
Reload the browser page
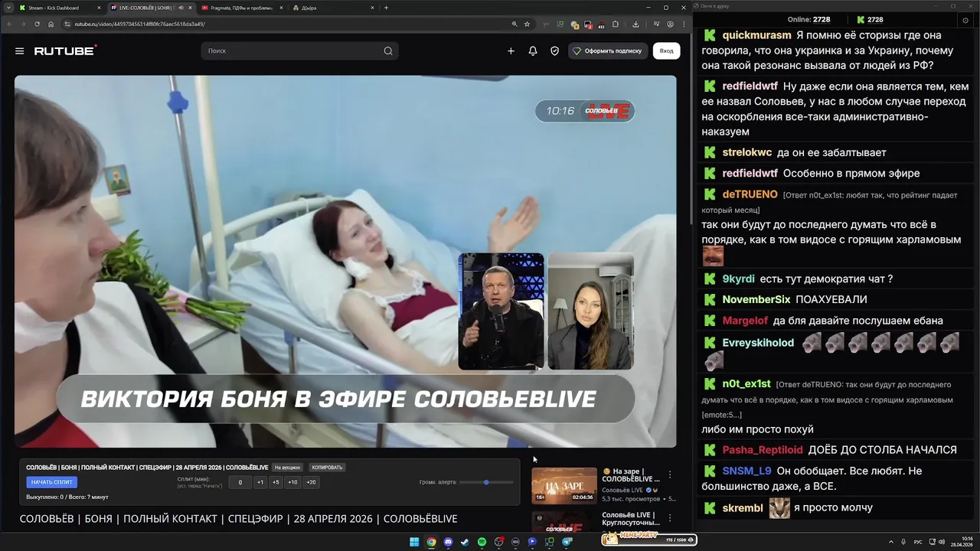point(37,24)
